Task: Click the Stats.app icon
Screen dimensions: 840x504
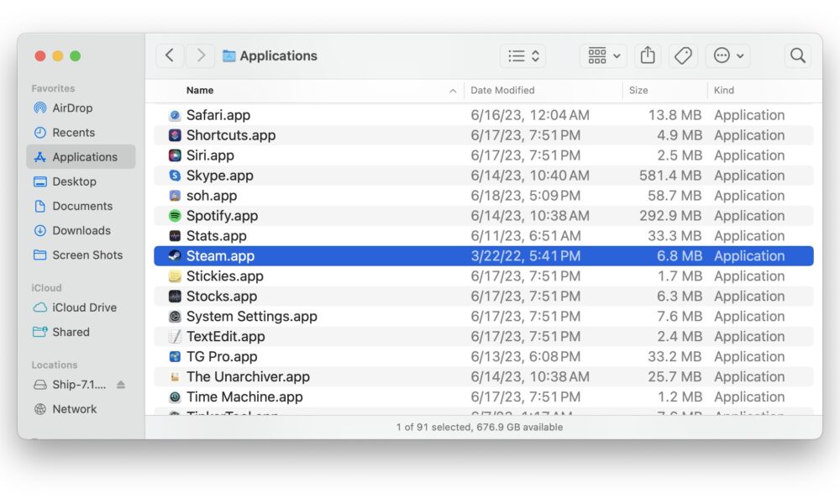Action: [x=175, y=236]
